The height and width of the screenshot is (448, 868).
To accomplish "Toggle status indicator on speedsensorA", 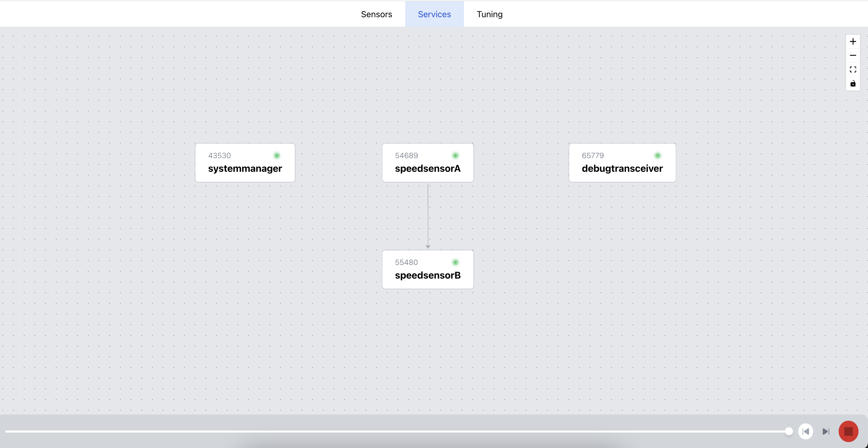I will (x=456, y=155).
